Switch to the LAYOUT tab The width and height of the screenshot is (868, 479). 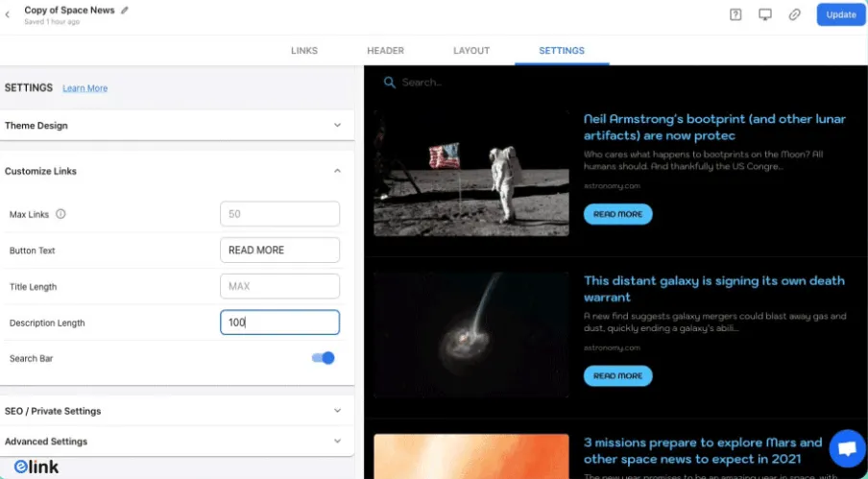(x=471, y=50)
